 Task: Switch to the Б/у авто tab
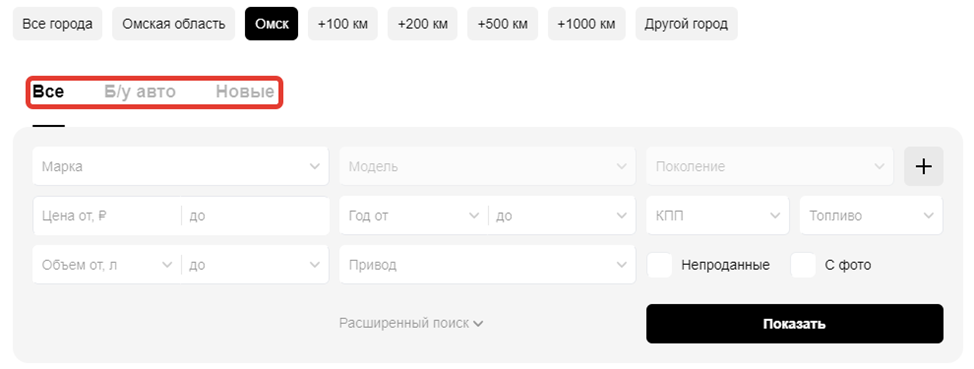tap(140, 92)
